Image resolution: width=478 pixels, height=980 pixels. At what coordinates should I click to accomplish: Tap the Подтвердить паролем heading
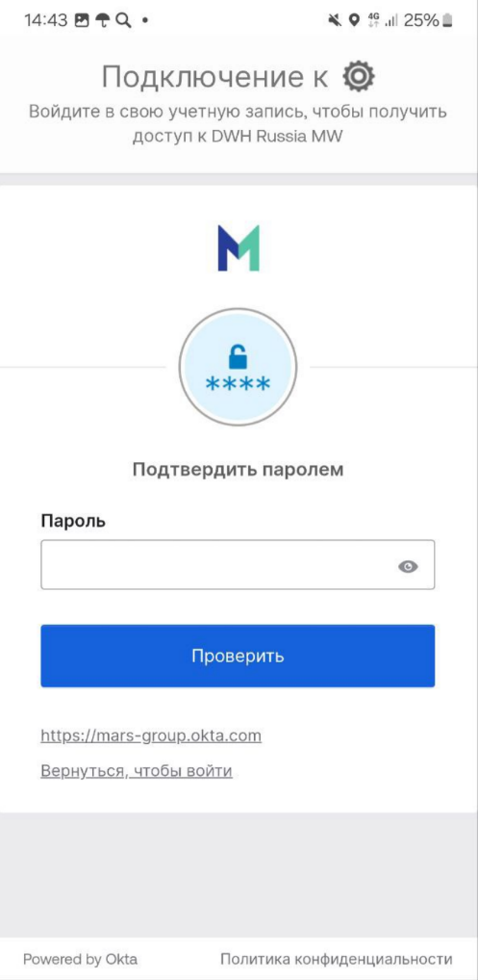[x=238, y=470]
